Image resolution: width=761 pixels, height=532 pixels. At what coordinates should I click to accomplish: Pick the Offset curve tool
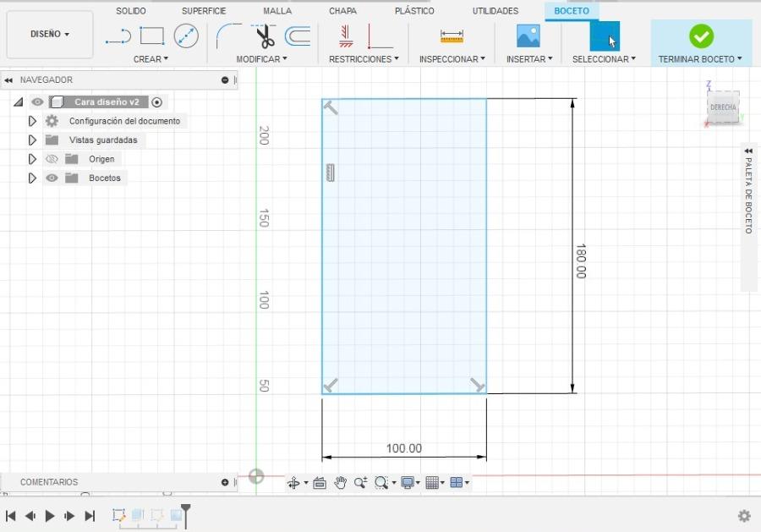click(298, 36)
